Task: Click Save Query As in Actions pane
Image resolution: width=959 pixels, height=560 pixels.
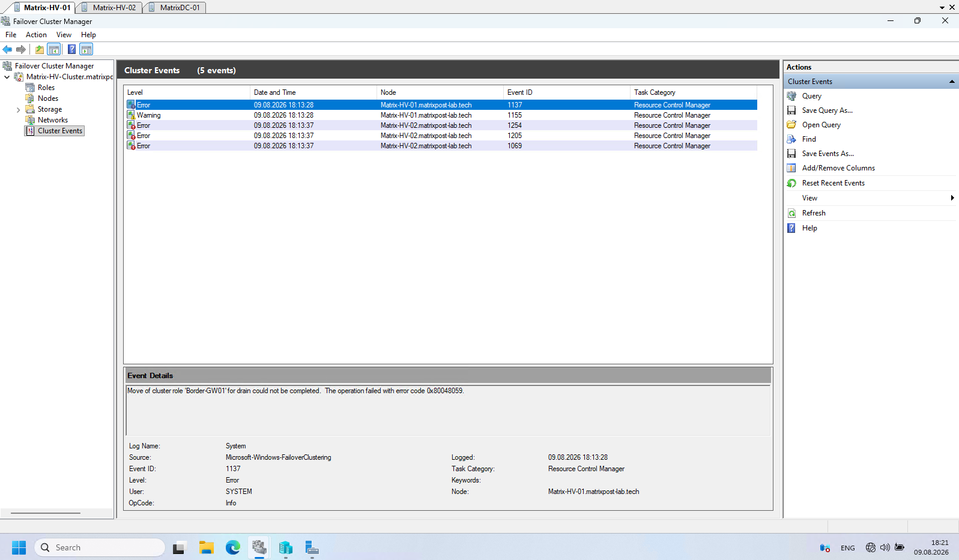Action: pos(827,110)
